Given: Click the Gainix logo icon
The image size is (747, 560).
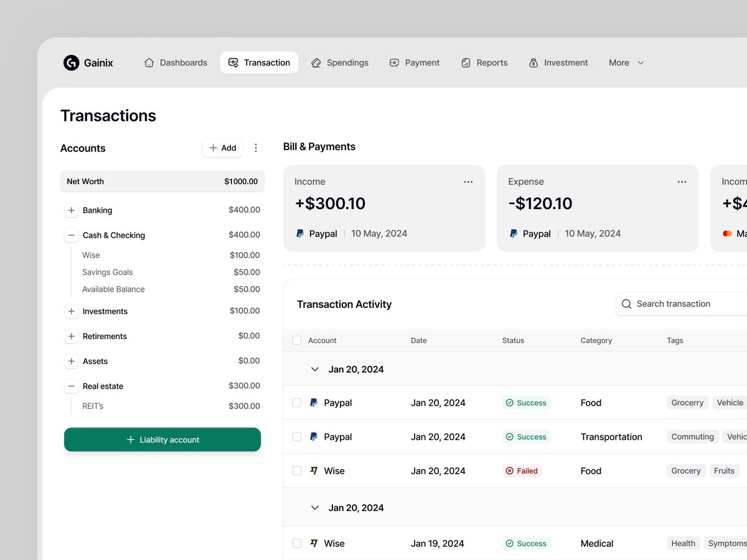Looking at the screenshot, I should tap(72, 62).
